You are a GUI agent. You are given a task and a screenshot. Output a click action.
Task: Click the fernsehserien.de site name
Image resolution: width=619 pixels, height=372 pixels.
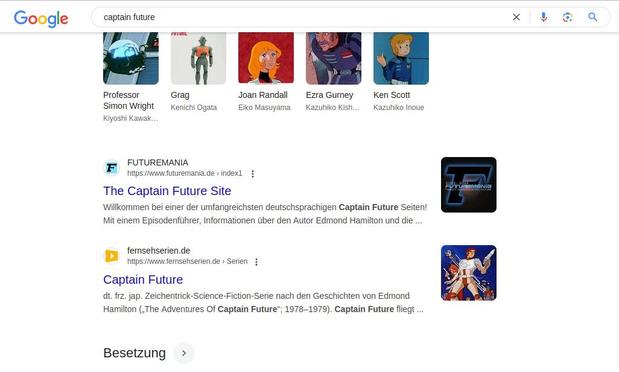158,251
